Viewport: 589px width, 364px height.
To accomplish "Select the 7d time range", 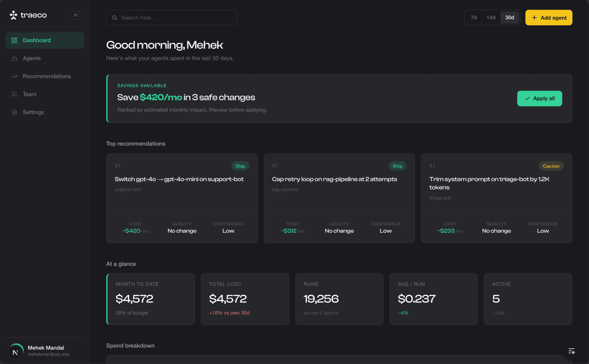I will tap(474, 18).
